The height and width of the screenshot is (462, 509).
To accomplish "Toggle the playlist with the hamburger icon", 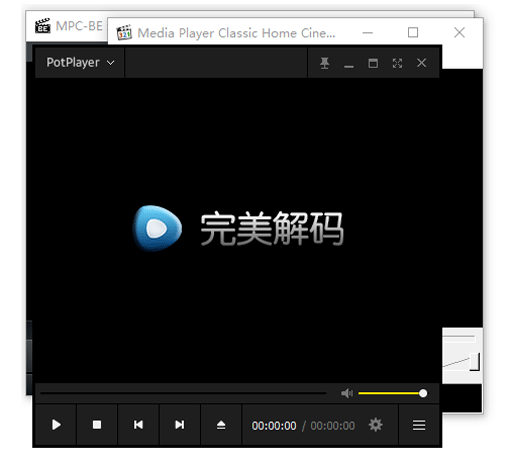I will click(419, 425).
